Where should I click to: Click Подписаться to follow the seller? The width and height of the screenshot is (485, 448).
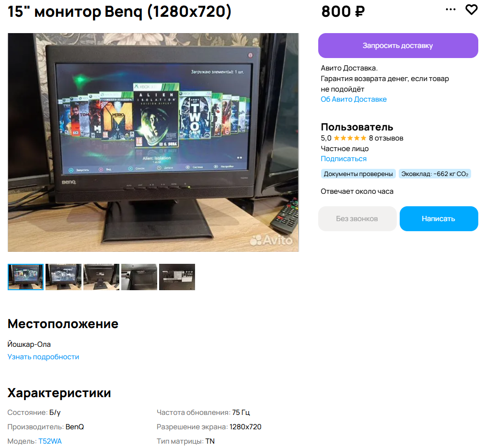pos(343,158)
